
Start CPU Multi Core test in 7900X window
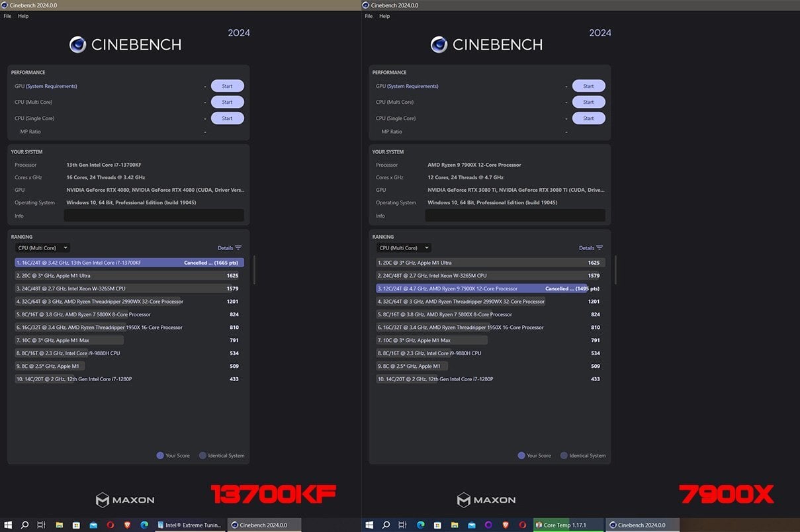588,102
